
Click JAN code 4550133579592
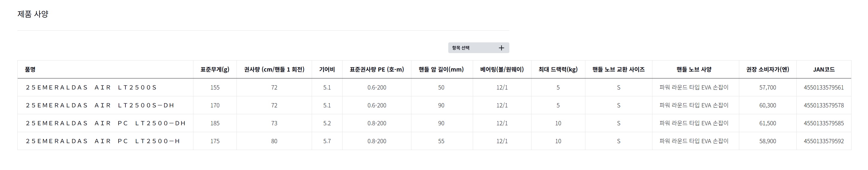823,141
